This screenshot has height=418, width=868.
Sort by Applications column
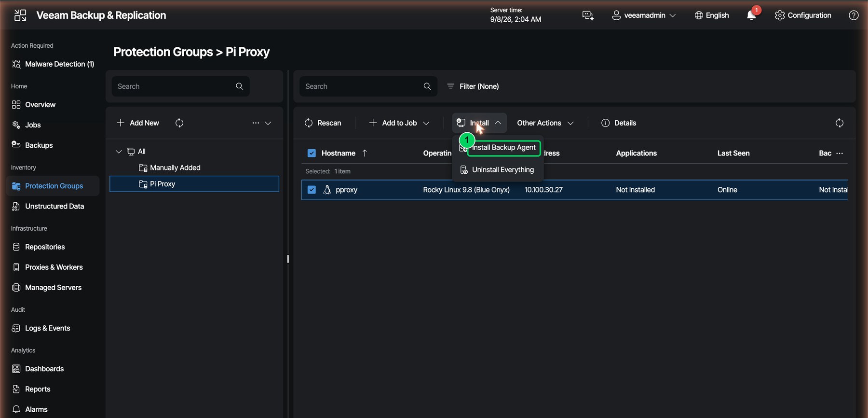pyautogui.click(x=636, y=153)
